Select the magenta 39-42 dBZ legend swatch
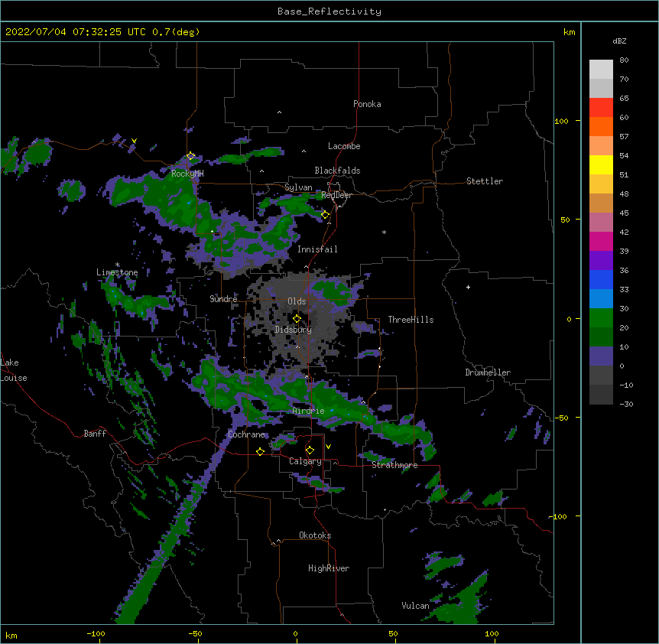This screenshot has width=659, height=644. pyautogui.click(x=601, y=241)
